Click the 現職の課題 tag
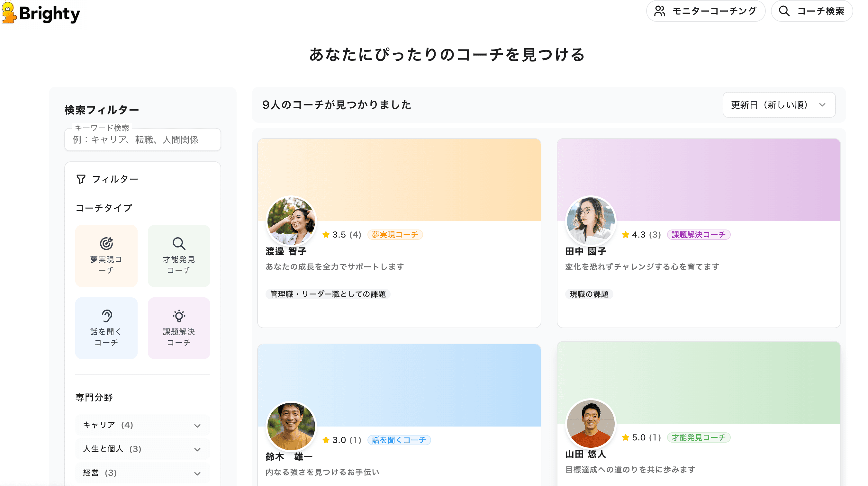The image size is (868, 486). coord(589,294)
